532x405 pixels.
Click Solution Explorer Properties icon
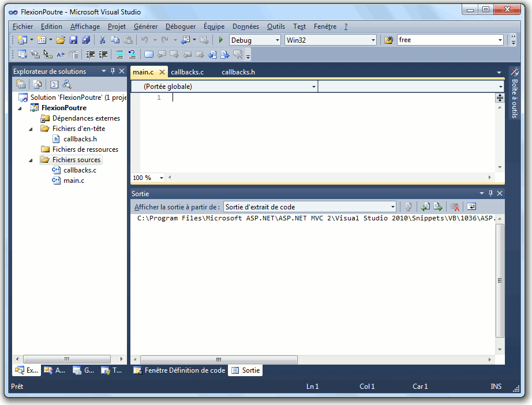pyautogui.click(x=21, y=84)
